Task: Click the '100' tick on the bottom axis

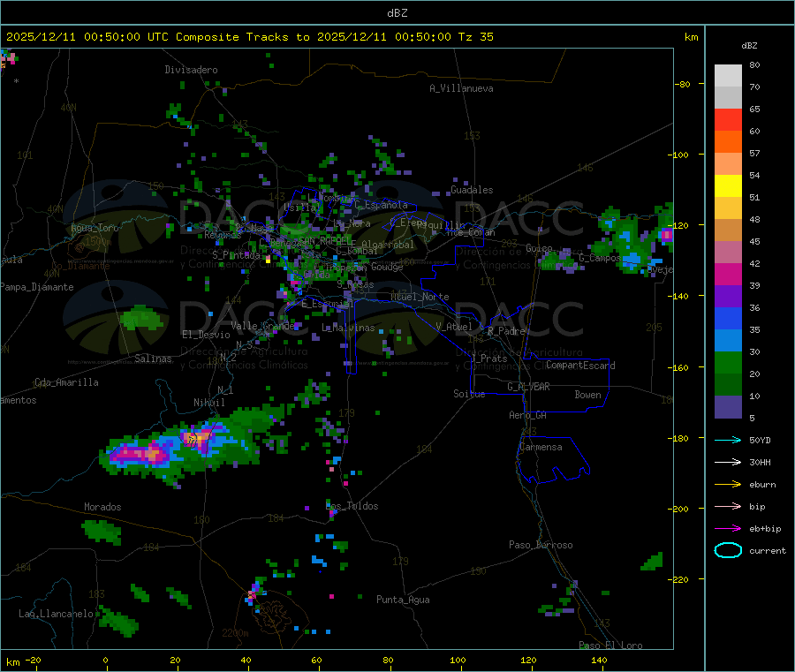Action: (x=458, y=660)
